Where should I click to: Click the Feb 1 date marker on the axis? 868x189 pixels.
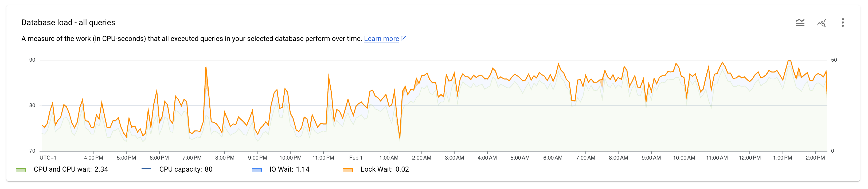[356, 158]
